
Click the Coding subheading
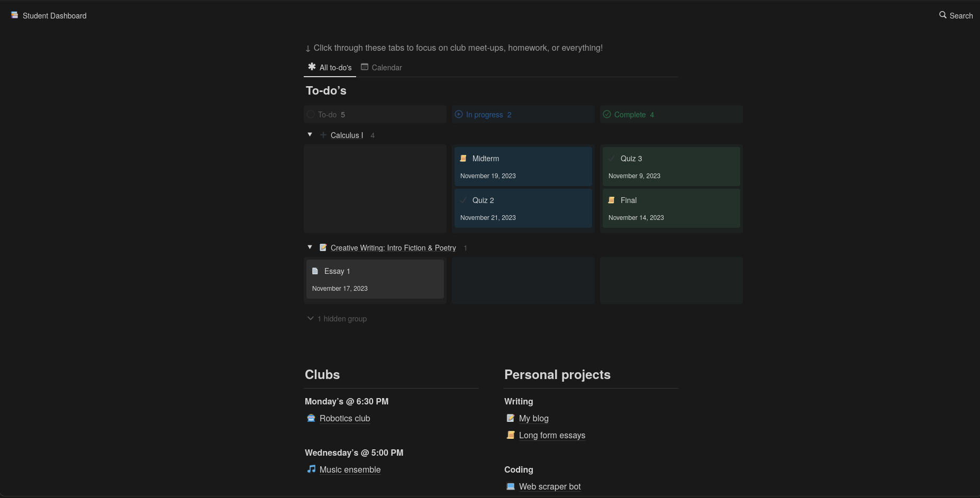pos(519,469)
